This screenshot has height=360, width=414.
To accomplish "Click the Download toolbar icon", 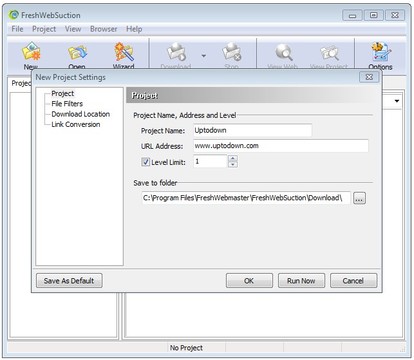I will [176, 52].
